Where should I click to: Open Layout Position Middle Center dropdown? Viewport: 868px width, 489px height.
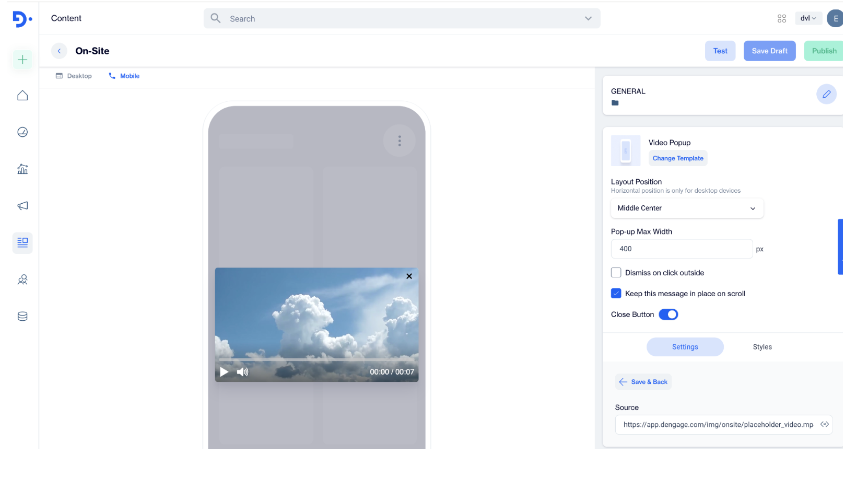click(x=687, y=208)
